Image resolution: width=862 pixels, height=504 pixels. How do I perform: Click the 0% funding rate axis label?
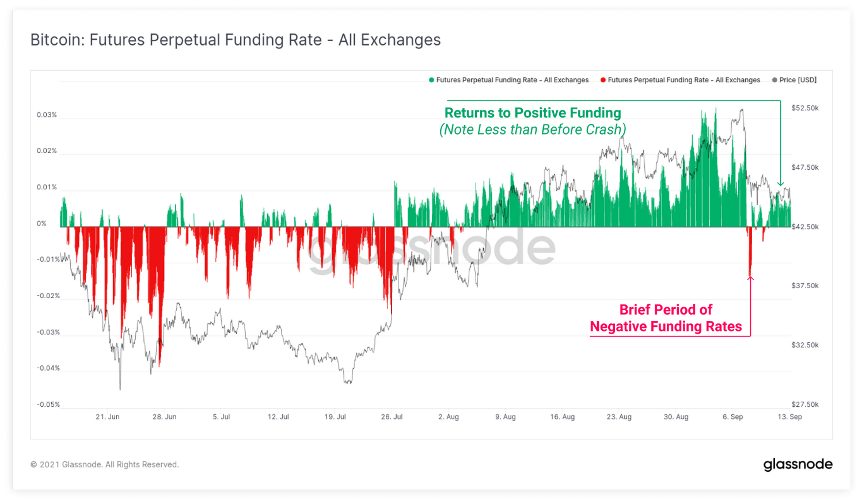pos(41,223)
